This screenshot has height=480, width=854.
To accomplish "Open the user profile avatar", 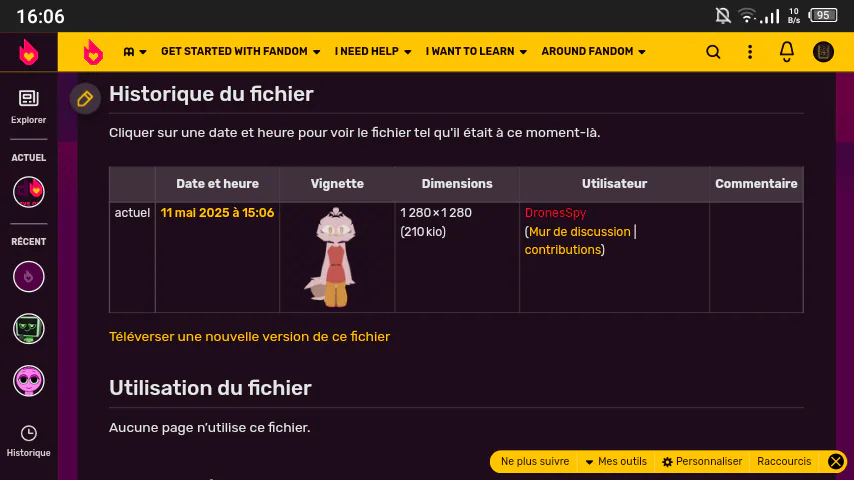I will 823,52.
